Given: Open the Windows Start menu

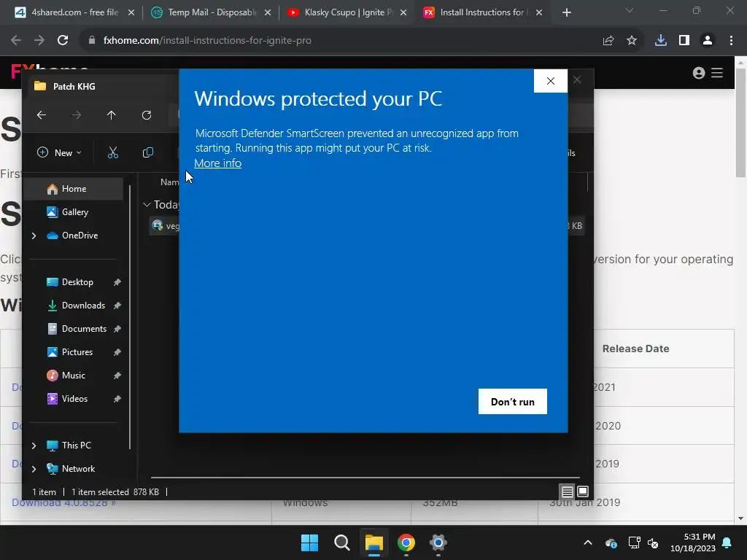Looking at the screenshot, I should pyautogui.click(x=309, y=542).
